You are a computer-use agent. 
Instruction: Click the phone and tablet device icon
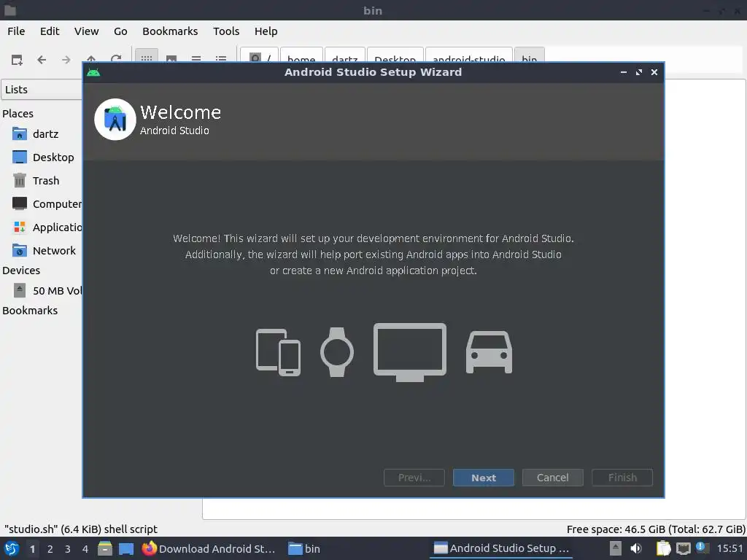(278, 352)
